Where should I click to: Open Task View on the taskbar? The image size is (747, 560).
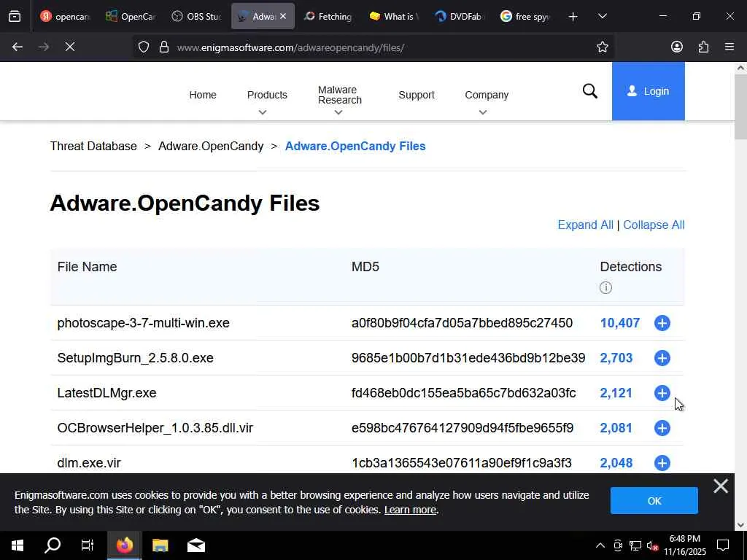pos(88,545)
